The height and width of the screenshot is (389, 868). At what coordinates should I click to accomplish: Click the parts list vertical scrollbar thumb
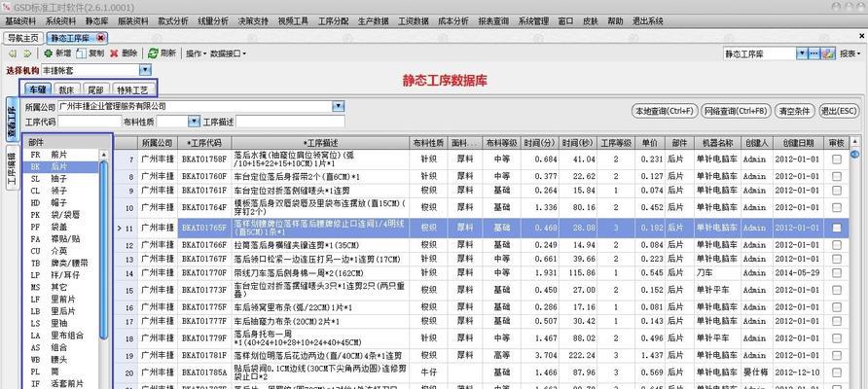103,251
